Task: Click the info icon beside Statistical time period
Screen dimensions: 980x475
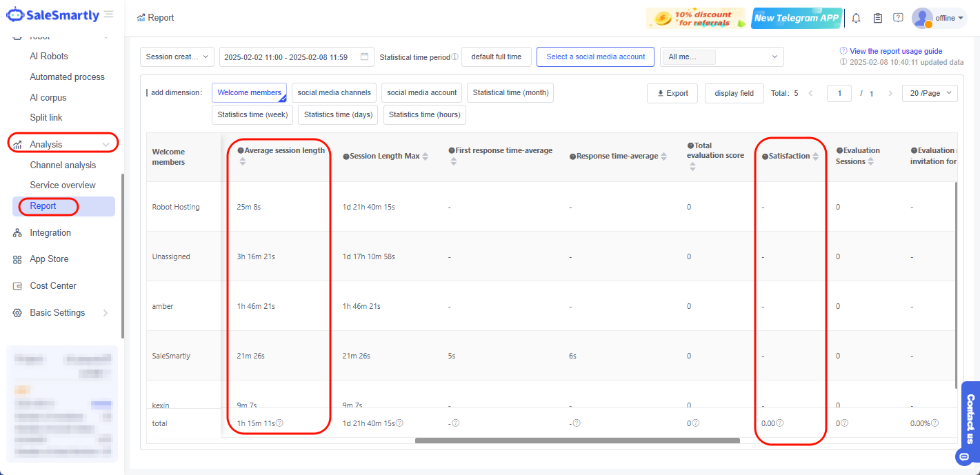Action: click(454, 57)
